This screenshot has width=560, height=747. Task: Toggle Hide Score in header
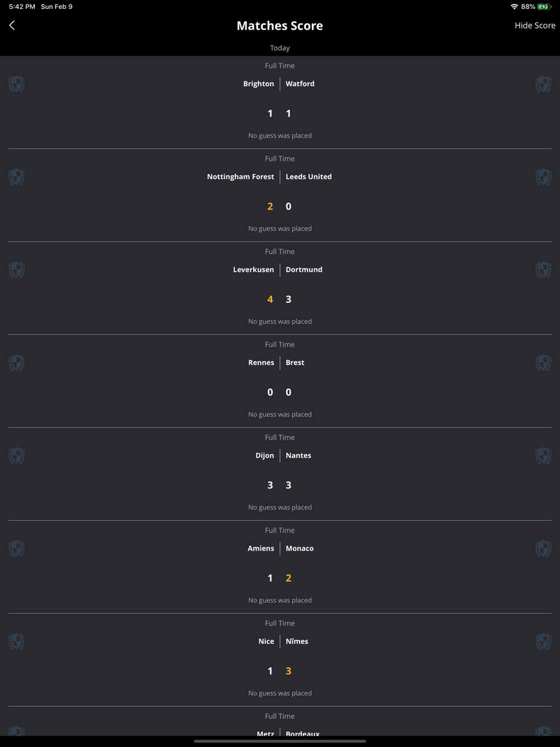tap(535, 25)
